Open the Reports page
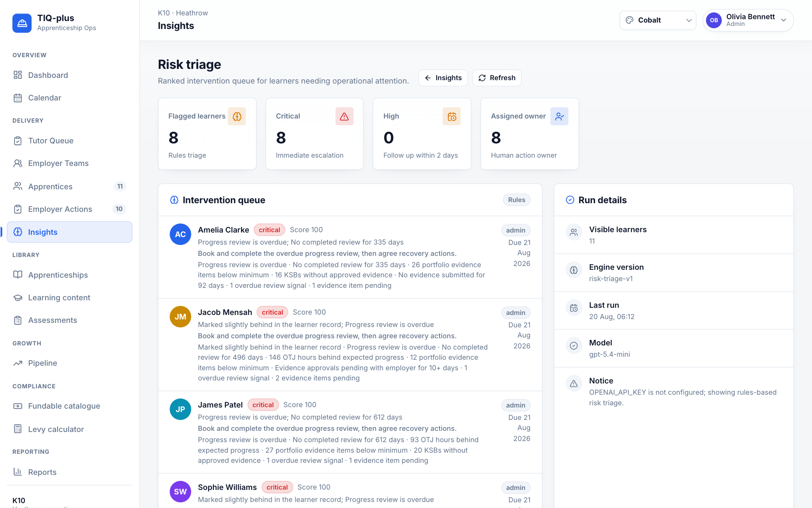Image resolution: width=812 pixels, height=508 pixels. 70,472
